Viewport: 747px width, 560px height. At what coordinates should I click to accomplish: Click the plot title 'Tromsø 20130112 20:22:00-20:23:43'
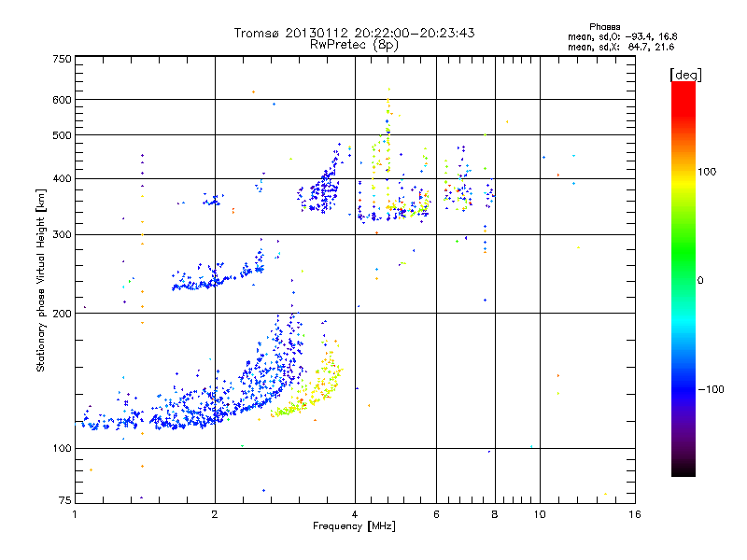tap(354, 33)
